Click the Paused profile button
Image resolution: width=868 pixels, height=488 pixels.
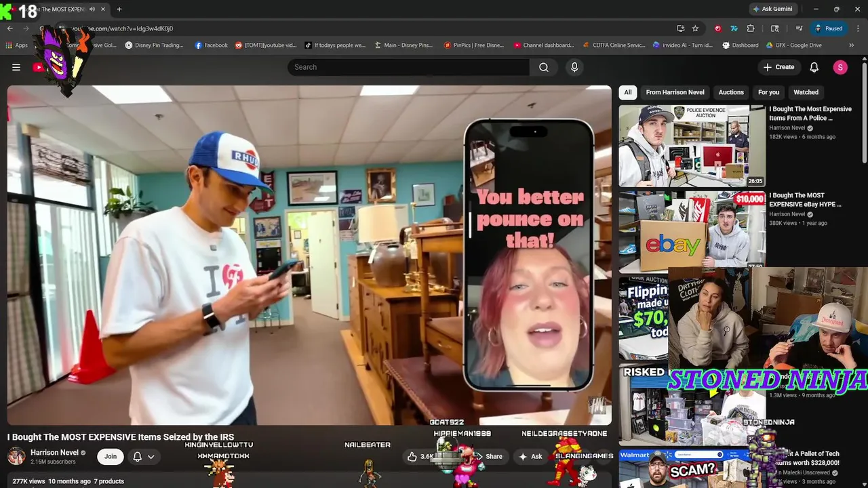(x=829, y=28)
